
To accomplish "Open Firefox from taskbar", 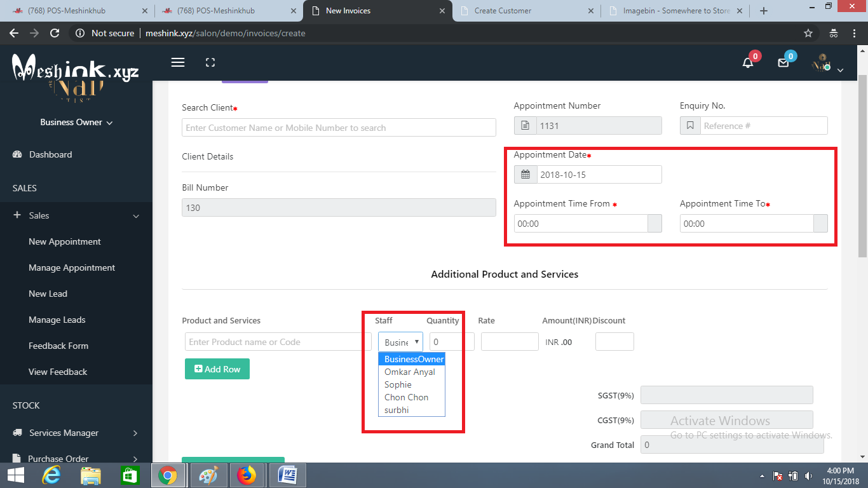I will (x=245, y=475).
